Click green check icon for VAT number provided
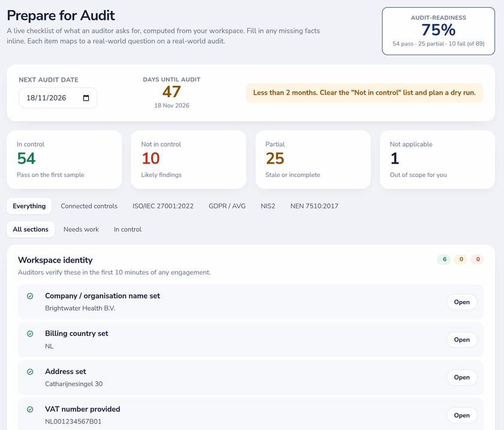Image resolution: width=504 pixels, height=430 pixels. coord(30,410)
